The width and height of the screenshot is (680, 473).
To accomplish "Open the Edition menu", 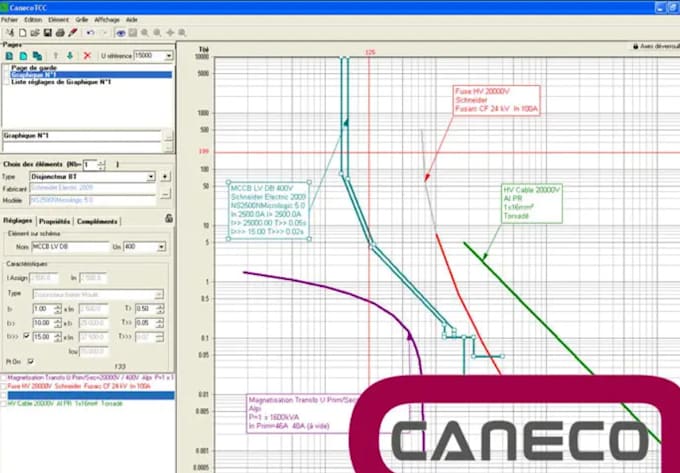I will coord(33,20).
